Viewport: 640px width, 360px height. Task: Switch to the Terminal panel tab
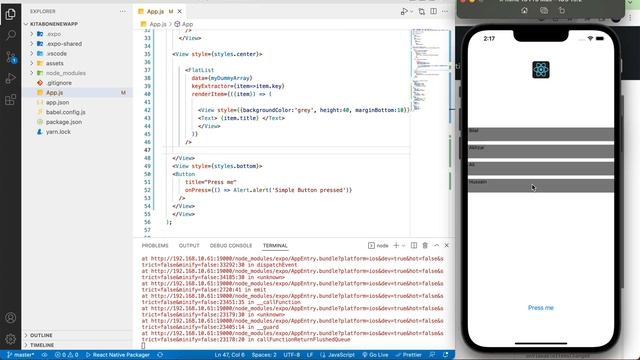pyautogui.click(x=275, y=246)
